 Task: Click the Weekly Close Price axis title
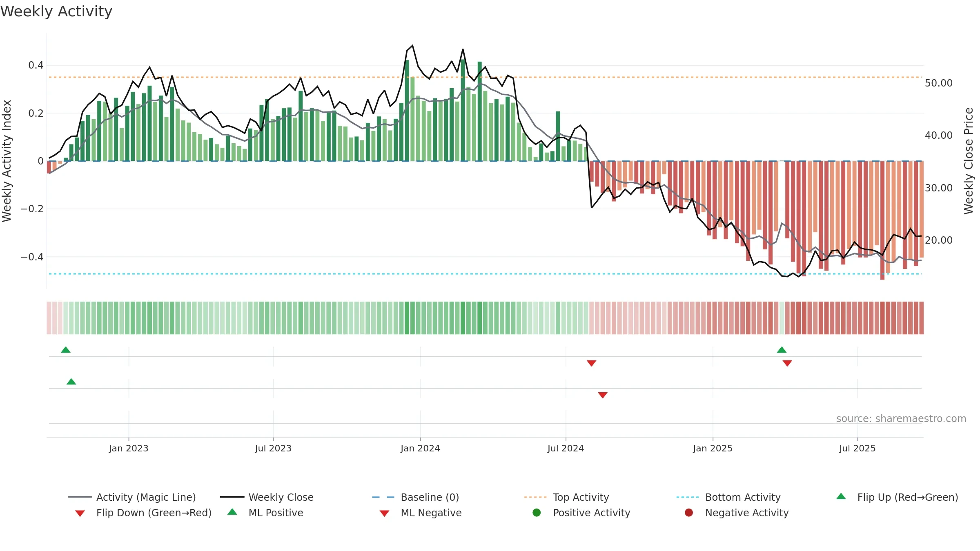pos(969,161)
